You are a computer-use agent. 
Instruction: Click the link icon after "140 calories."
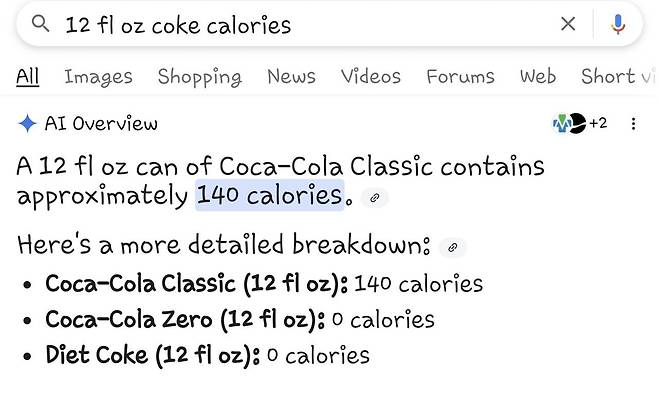point(375,198)
